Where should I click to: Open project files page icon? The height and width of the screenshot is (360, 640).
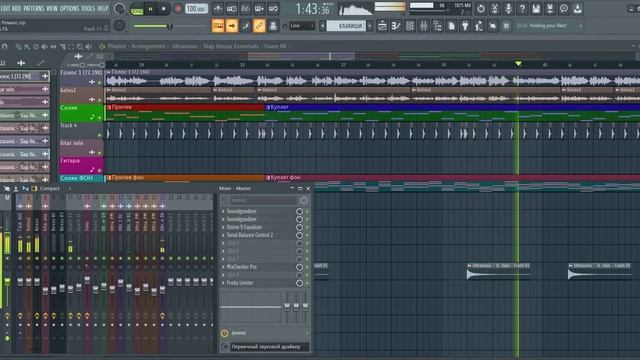coord(451,26)
